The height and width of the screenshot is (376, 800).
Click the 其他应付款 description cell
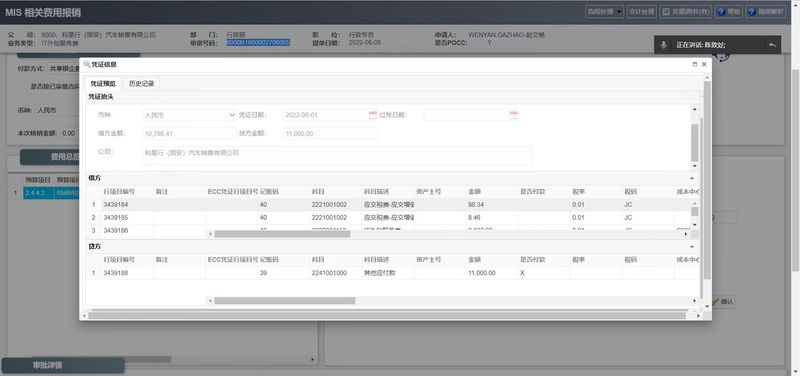point(388,273)
